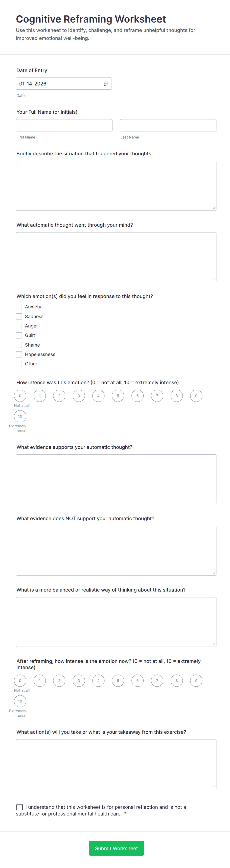
Task: Click the Last Name input field
Action: click(168, 125)
